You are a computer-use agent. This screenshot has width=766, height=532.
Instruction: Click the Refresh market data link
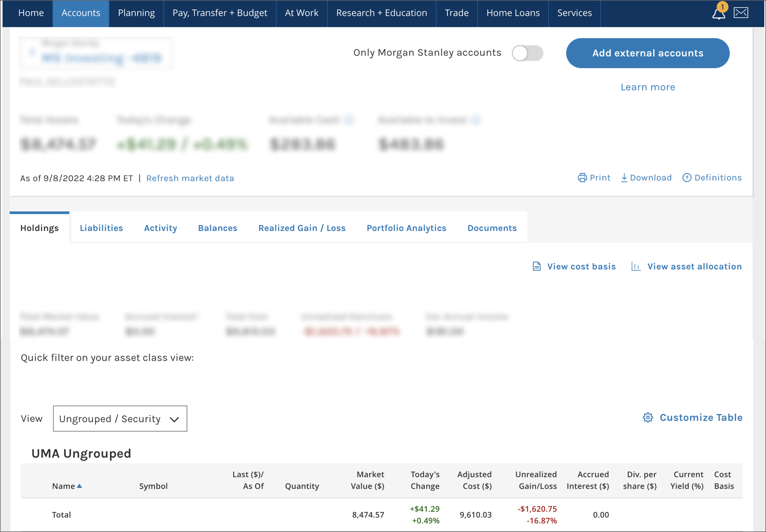(x=190, y=178)
